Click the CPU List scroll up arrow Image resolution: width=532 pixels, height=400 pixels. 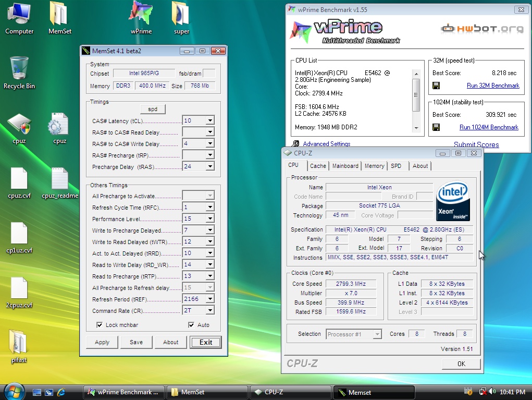click(x=416, y=74)
